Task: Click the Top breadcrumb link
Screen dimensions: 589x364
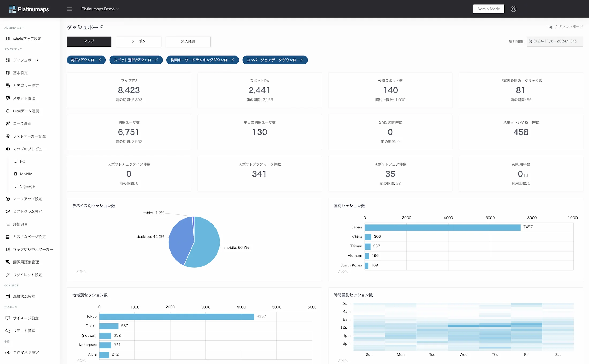Action: click(x=550, y=26)
